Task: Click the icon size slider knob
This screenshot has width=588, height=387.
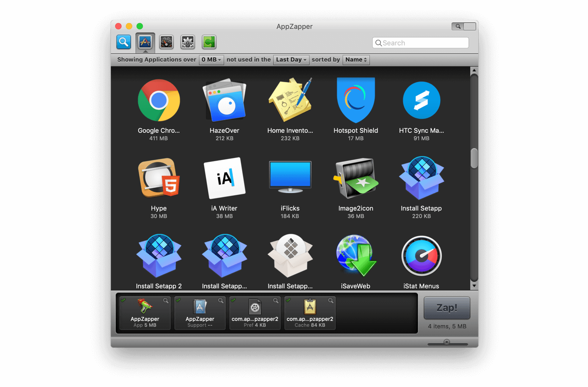Action: click(x=447, y=342)
